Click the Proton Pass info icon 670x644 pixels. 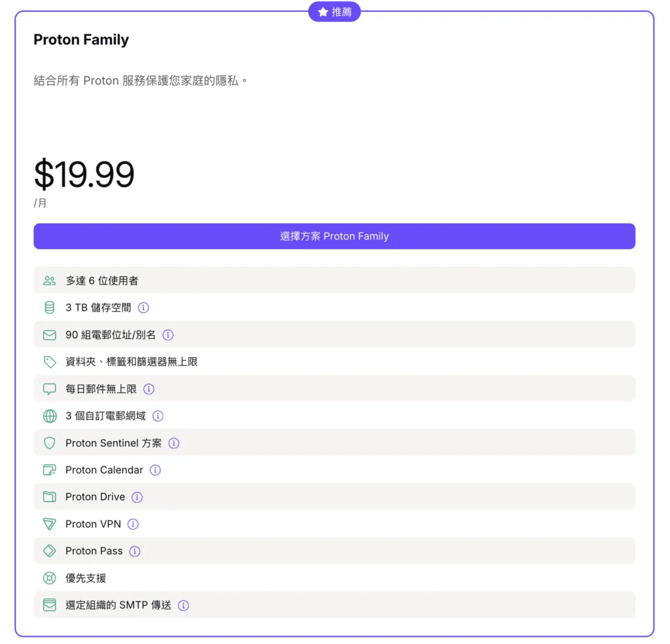point(135,551)
